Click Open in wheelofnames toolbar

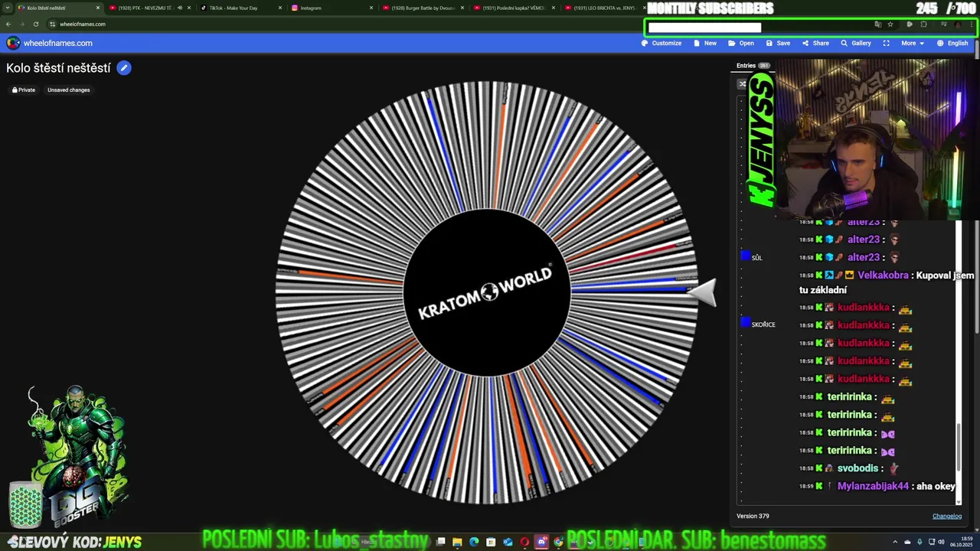pos(741,43)
